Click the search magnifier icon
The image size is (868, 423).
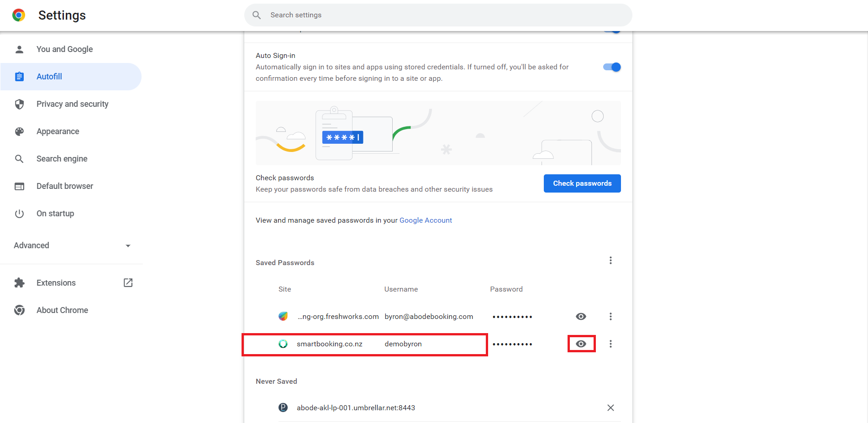(257, 15)
